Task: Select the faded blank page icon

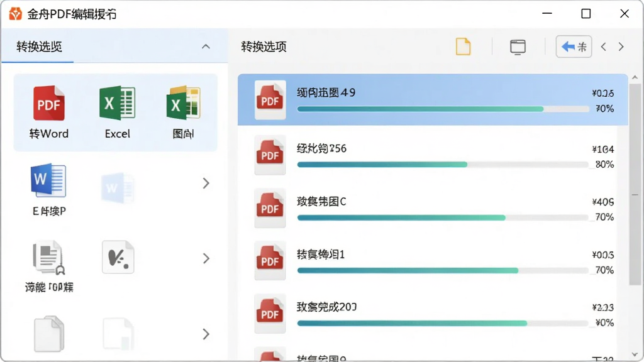Action: pos(118,334)
